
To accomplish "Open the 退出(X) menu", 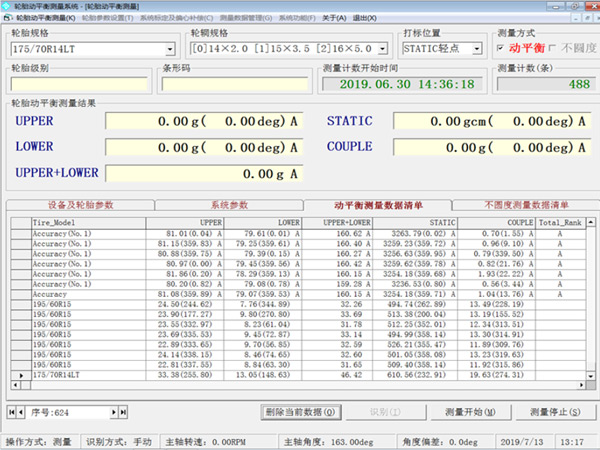I will tap(366, 18).
